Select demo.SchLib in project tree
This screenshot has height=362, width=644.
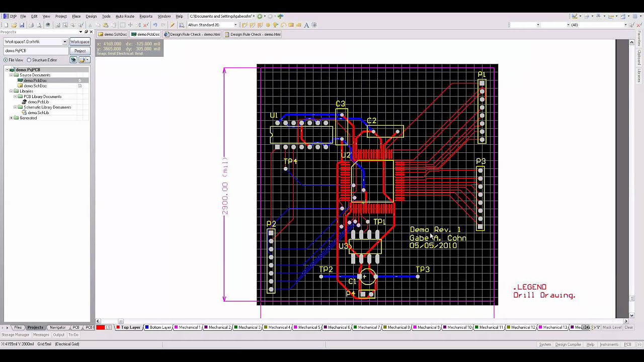click(38, 113)
